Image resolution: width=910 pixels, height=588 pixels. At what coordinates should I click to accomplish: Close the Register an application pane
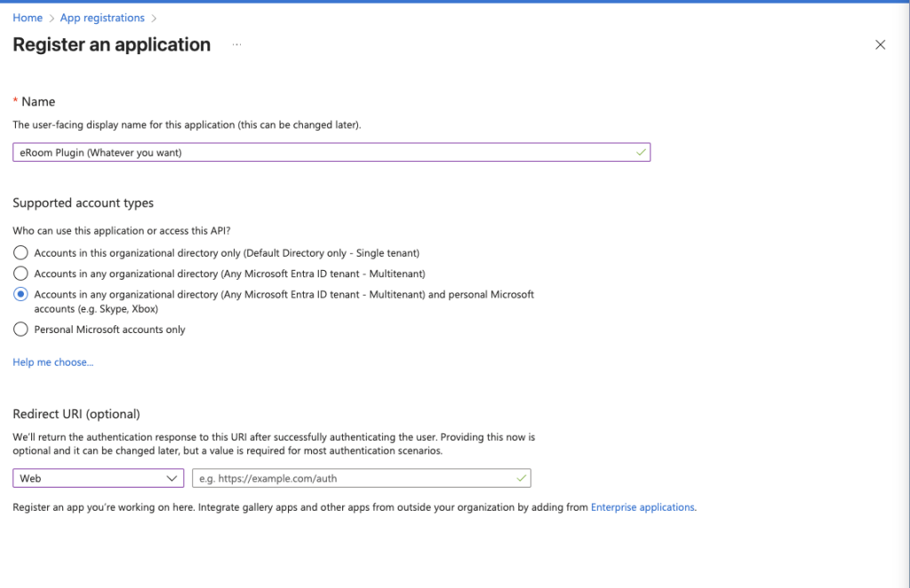[x=880, y=45]
